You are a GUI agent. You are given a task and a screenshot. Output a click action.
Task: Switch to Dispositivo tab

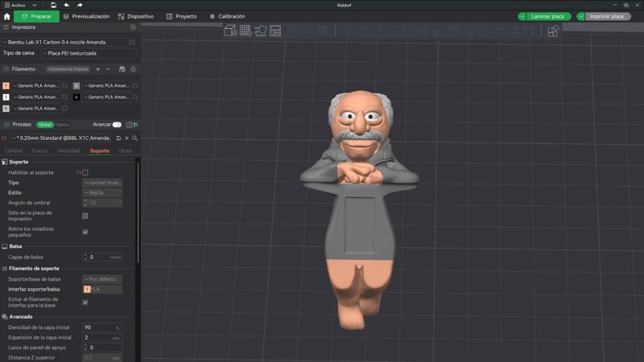point(136,16)
